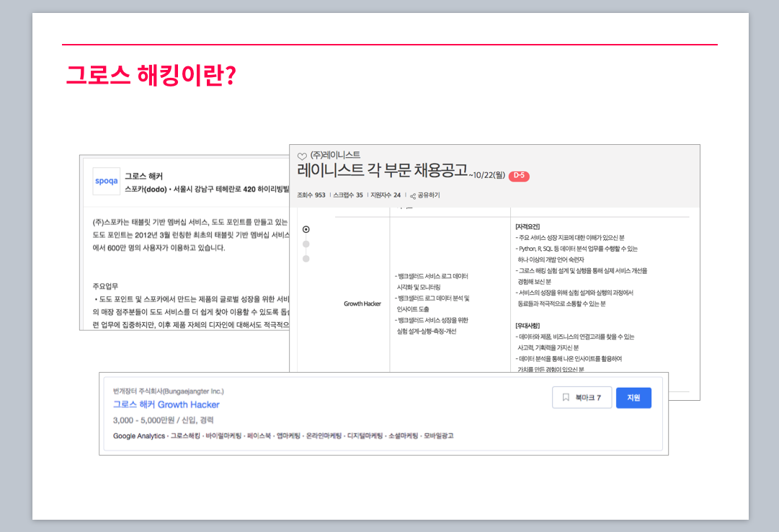Viewport: 779px width, 532px height.
Task: Click the 조회수 953 view counter
Action: click(x=312, y=195)
